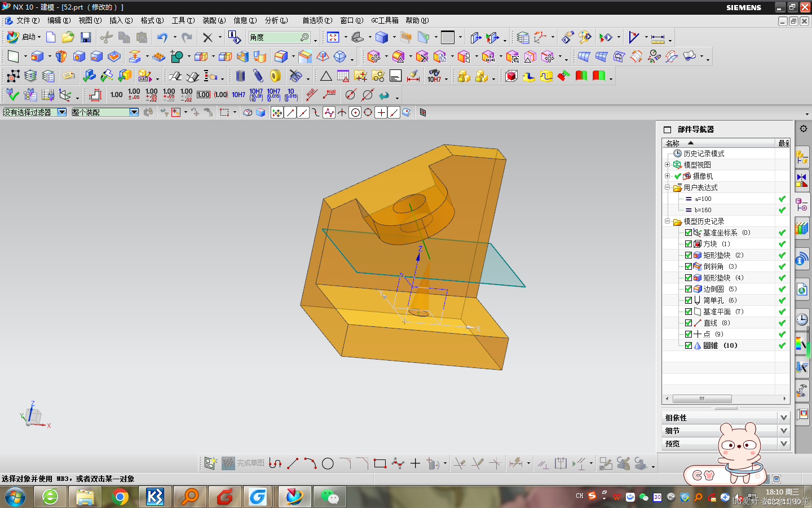Select the b=160 expression row
This screenshot has height=508, width=812.
pos(703,210)
